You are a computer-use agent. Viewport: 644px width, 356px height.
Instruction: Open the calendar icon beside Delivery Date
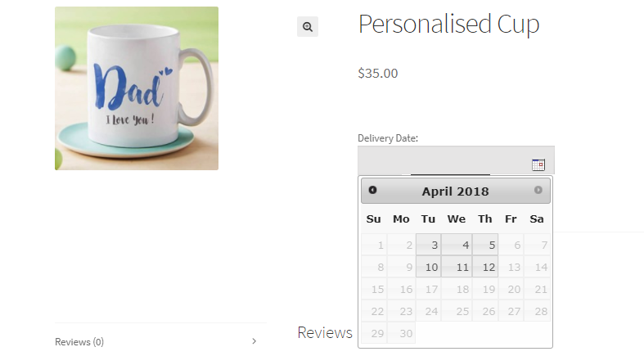[x=538, y=164]
